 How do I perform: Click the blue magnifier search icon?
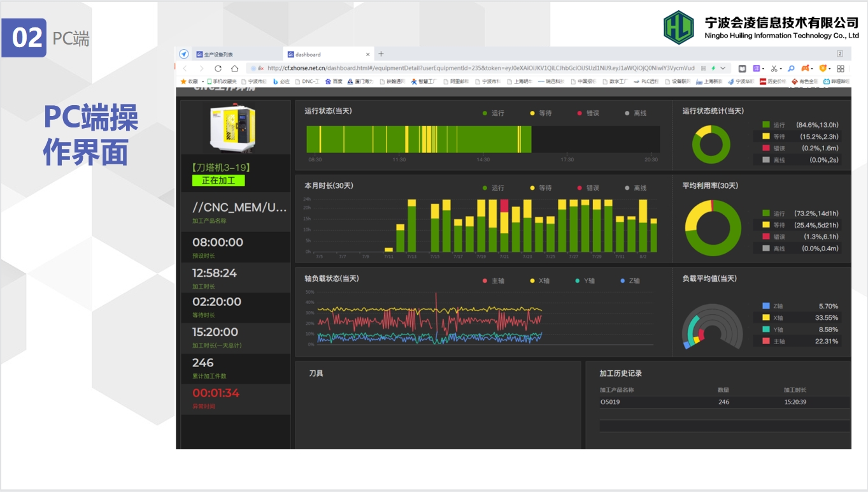pos(791,68)
